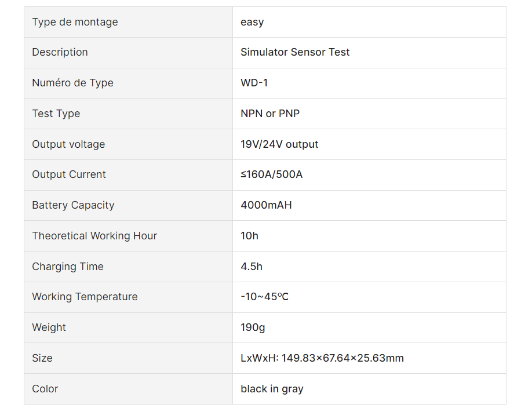Select the '19V/24V output' value
This screenshot has height=408, width=532.
(x=279, y=144)
